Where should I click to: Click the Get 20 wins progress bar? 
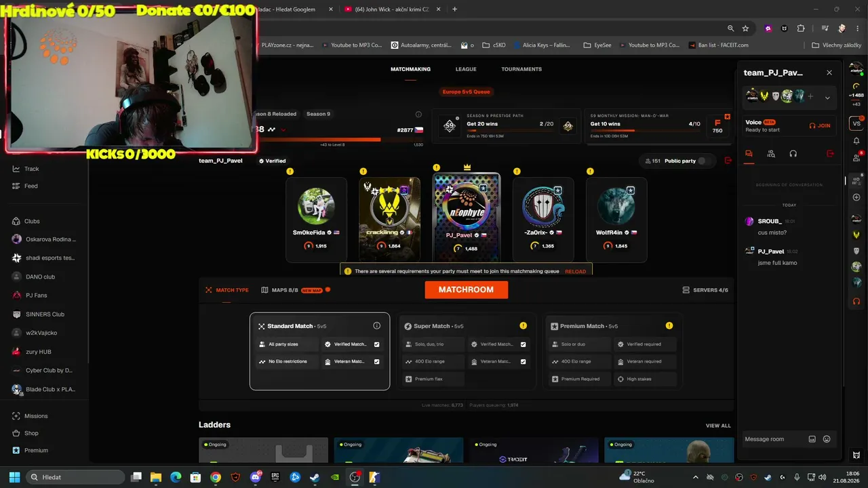tap(510, 130)
